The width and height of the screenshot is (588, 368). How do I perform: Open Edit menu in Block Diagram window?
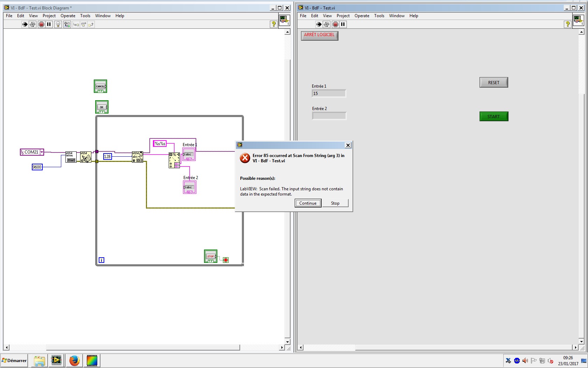pos(21,16)
